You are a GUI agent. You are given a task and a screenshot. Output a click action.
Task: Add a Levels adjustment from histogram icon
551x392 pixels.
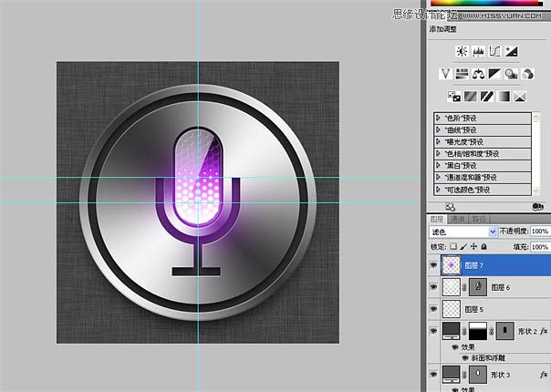click(478, 52)
